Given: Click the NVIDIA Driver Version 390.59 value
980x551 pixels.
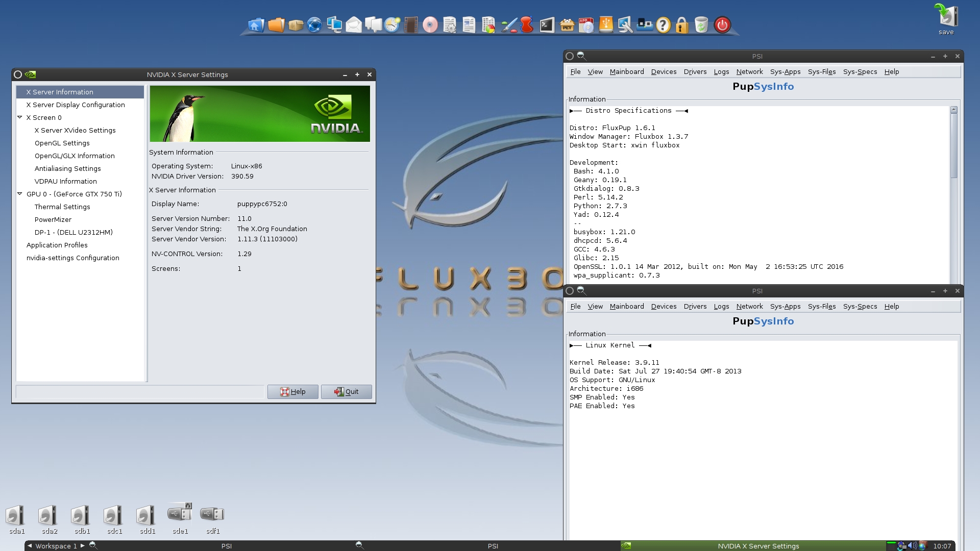Looking at the screenshot, I should 242,176.
